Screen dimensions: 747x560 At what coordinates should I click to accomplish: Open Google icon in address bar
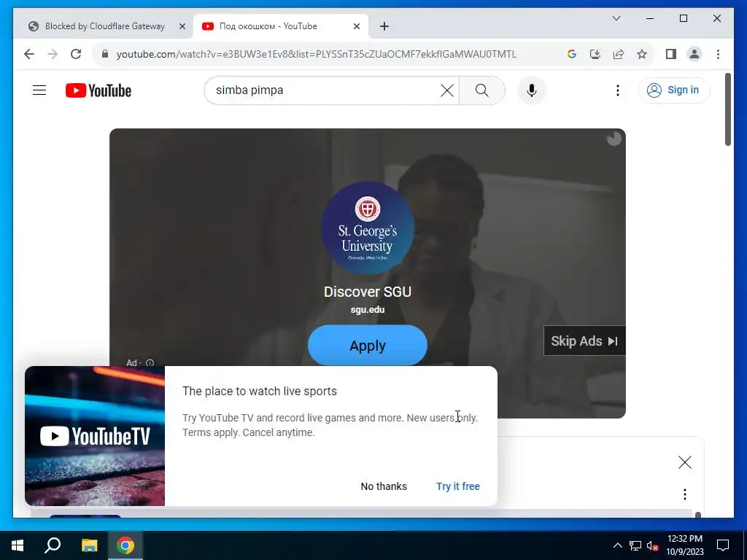tap(572, 54)
